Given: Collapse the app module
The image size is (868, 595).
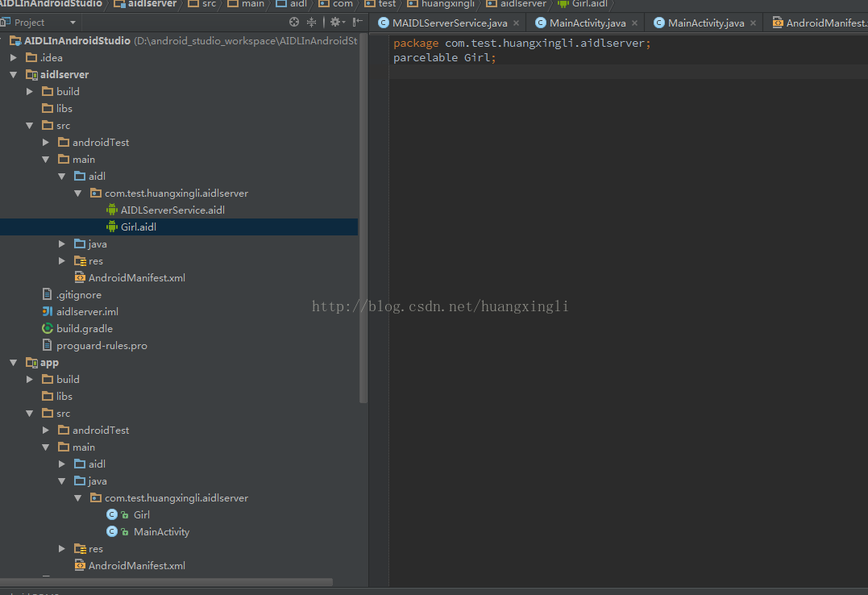Looking at the screenshot, I should point(14,362).
